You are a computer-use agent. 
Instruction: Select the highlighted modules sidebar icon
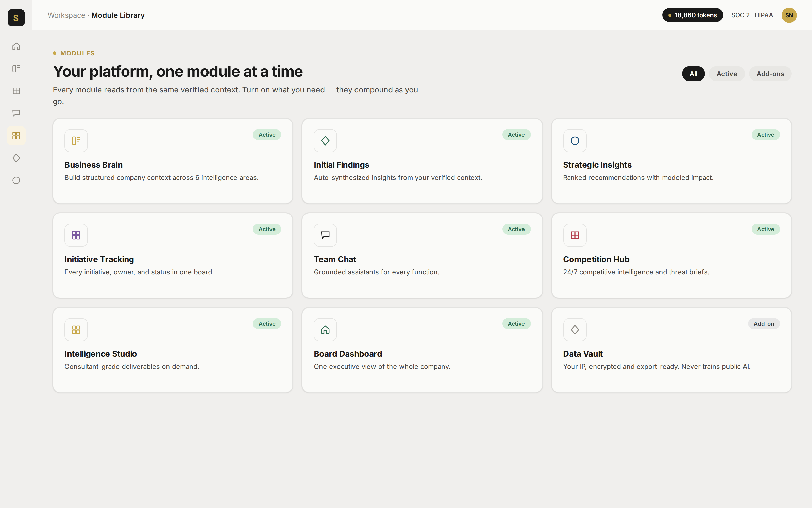click(x=16, y=136)
